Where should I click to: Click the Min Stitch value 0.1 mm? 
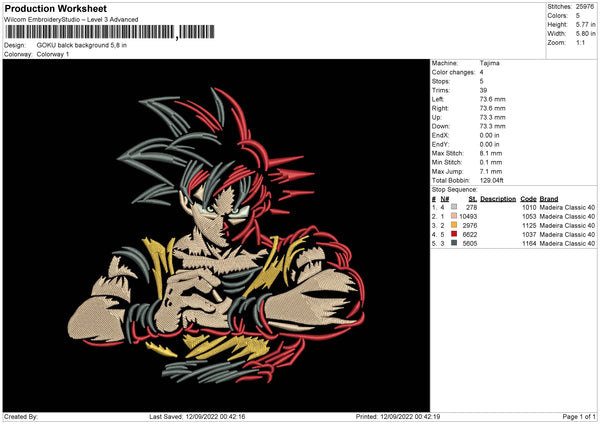point(491,163)
